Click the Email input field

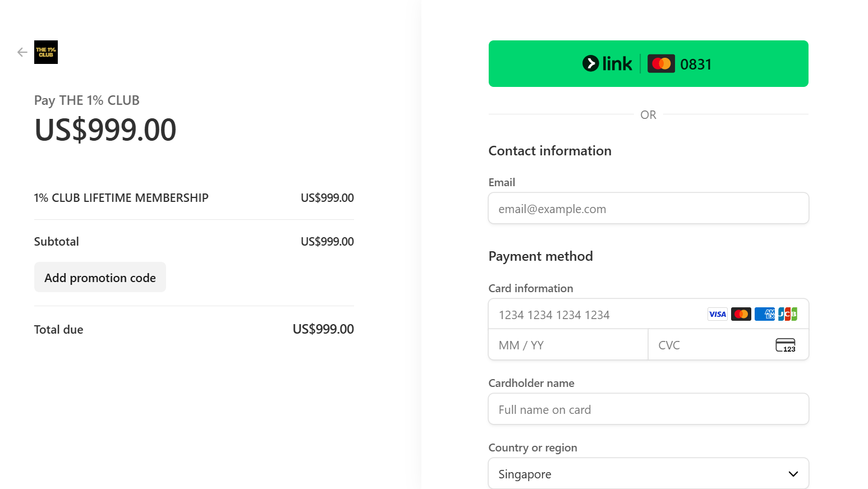point(648,208)
